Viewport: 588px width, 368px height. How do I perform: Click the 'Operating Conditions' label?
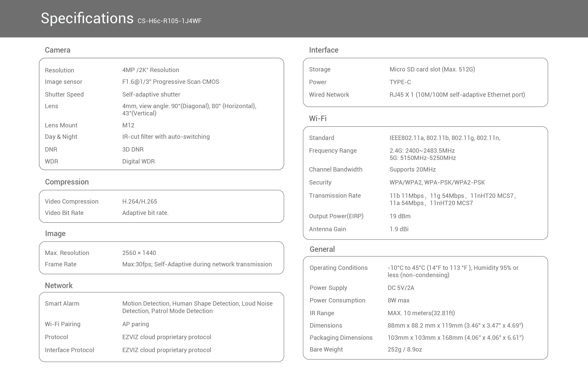(338, 268)
